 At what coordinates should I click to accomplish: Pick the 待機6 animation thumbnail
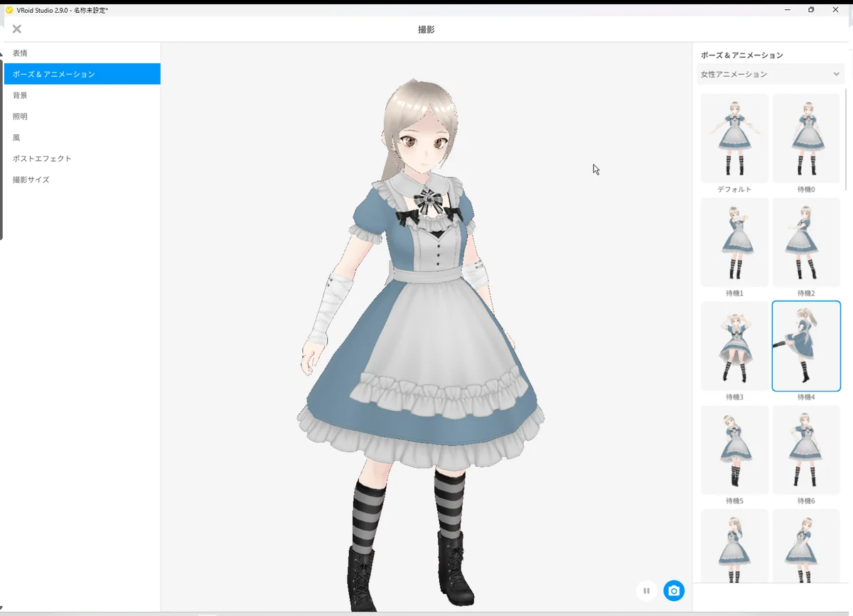pyautogui.click(x=806, y=450)
